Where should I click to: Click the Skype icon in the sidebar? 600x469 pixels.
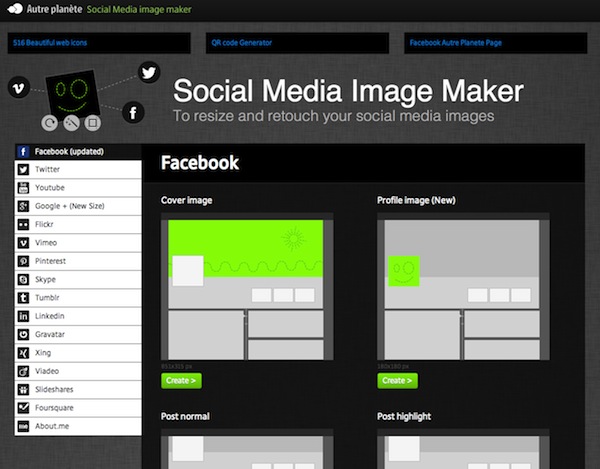click(23, 280)
